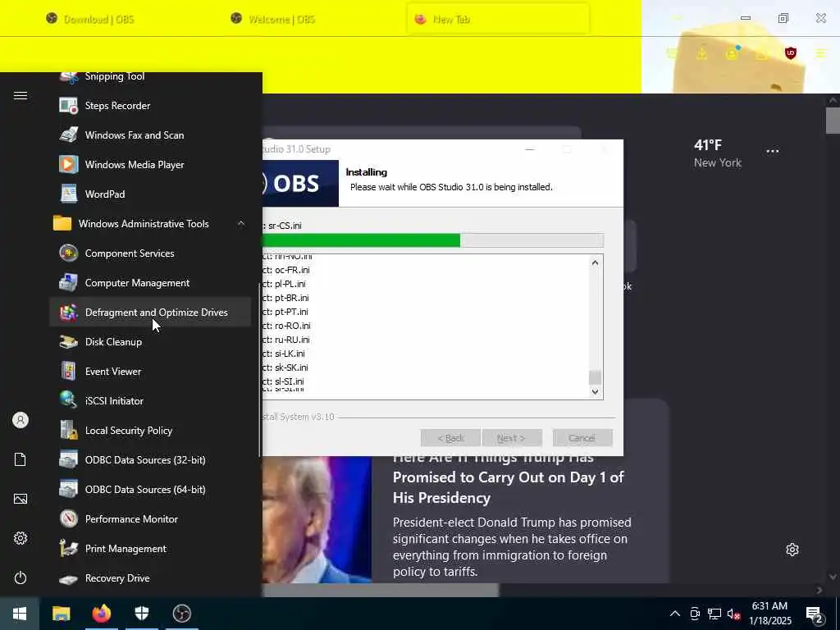Image resolution: width=840 pixels, height=630 pixels.
Task: Switch to Download | OBS tab
Action: pos(99,20)
